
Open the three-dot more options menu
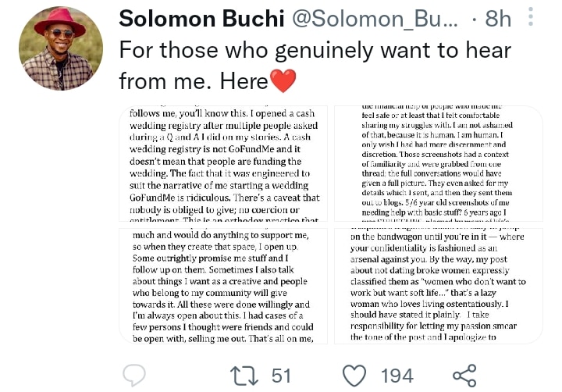tap(531, 18)
